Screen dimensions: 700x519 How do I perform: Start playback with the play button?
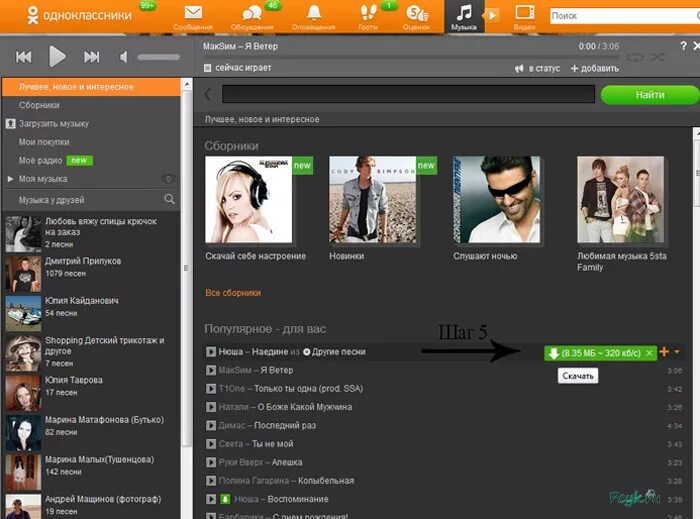tap(57, 57)
